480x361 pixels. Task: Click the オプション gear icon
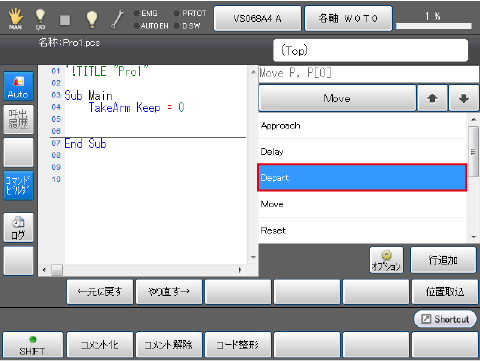(386, 260)
